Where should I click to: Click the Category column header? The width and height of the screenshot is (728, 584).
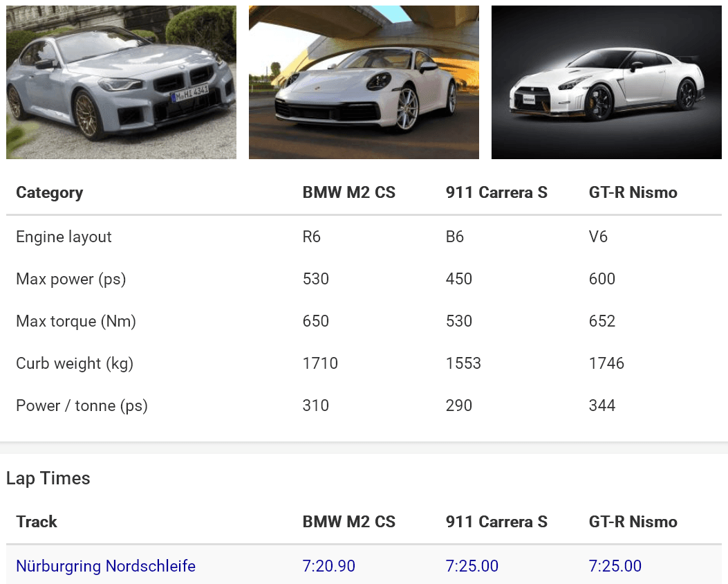click(49, 192)
